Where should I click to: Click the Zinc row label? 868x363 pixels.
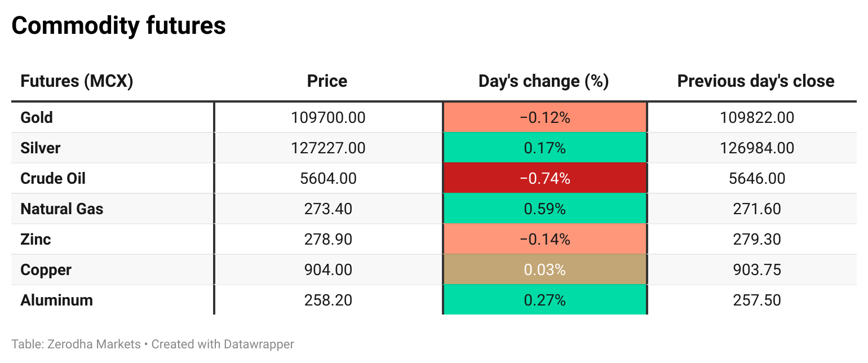[x=36, y=240]
